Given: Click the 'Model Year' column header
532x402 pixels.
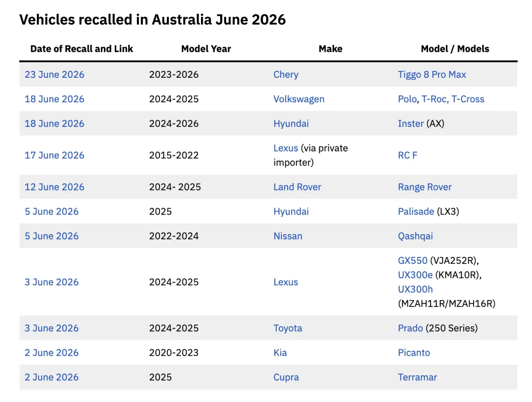Looking at the screenshot, I should 206,49.
